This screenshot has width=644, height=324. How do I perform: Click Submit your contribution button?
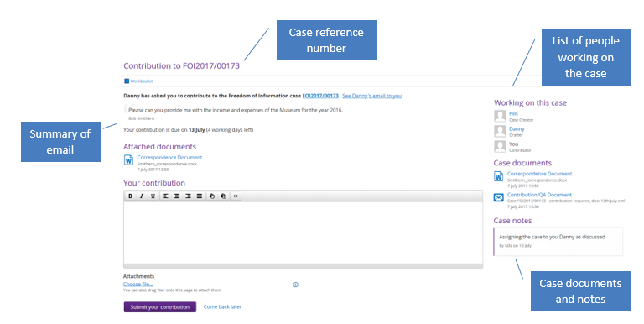pos(160,307)
